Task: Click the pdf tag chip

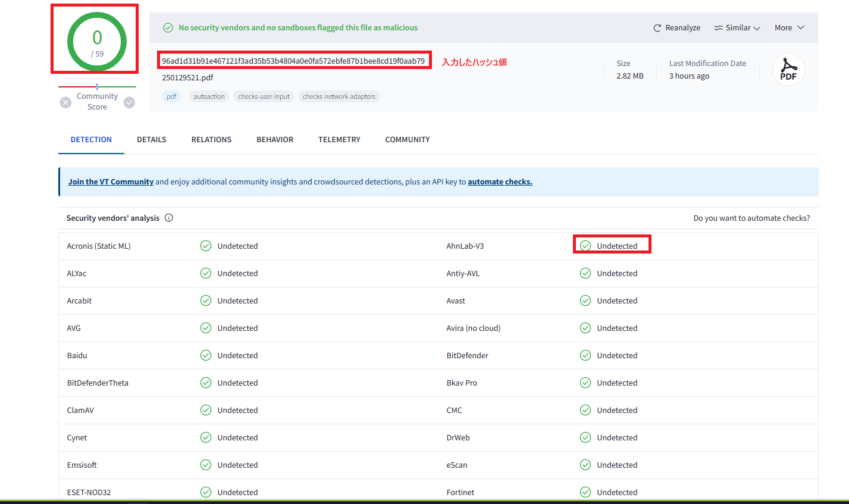Action: coord(171,96)
